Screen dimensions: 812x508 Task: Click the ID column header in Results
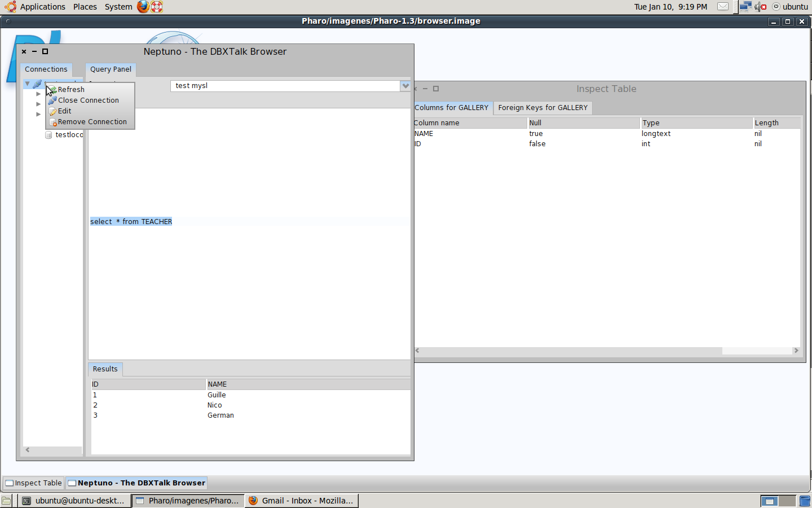(148, 384)
